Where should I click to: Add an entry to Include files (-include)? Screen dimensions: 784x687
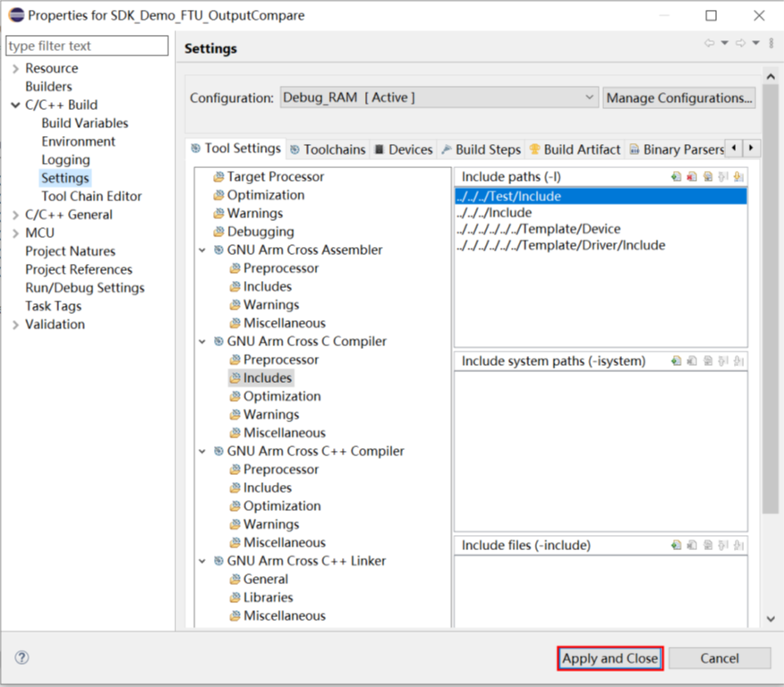[677, 545]
